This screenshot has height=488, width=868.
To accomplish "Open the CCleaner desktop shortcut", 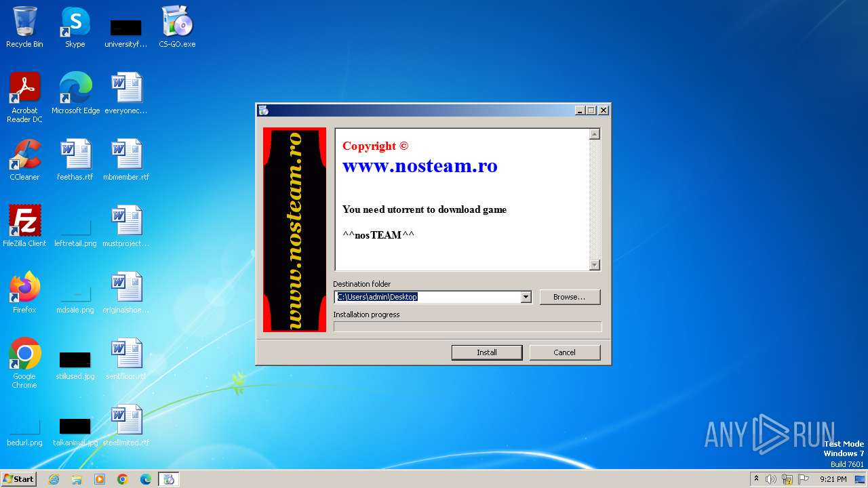I will (24, 160).
